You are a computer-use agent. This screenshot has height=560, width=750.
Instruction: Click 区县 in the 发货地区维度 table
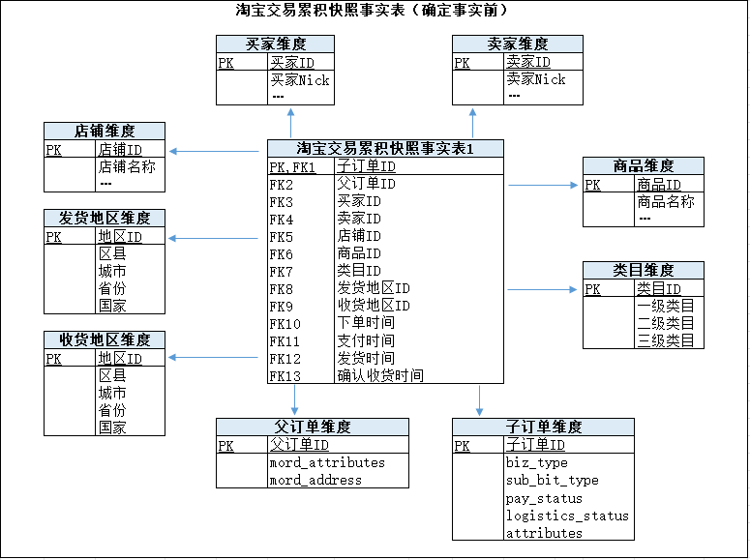pyautogui.click(x=112, y=253)
